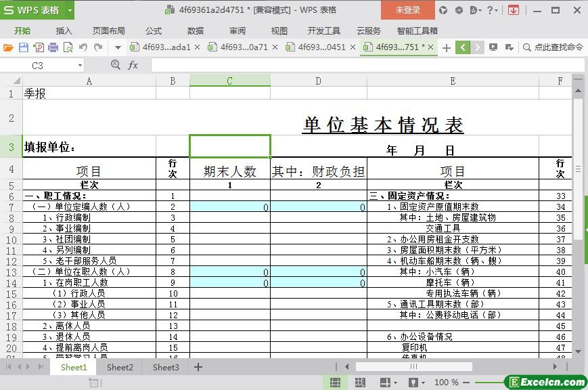Open the tab list dropdown icon
This screenshot has width=588, height=390.
pos(510,47)
